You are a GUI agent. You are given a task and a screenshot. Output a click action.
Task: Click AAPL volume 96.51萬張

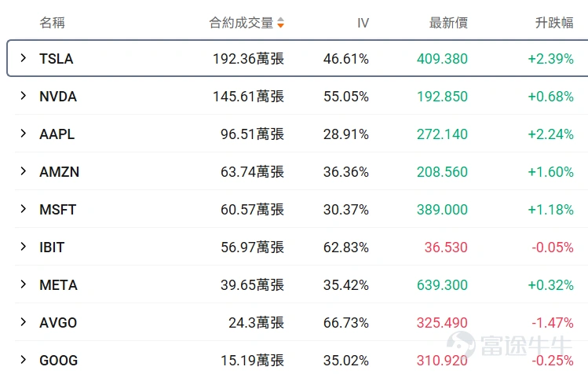point(252,134)
